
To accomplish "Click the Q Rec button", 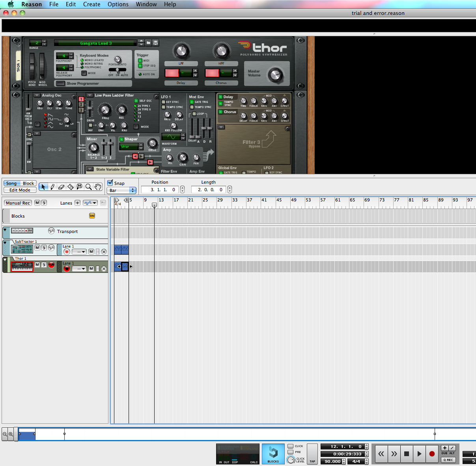I will [x=448, y=460].
